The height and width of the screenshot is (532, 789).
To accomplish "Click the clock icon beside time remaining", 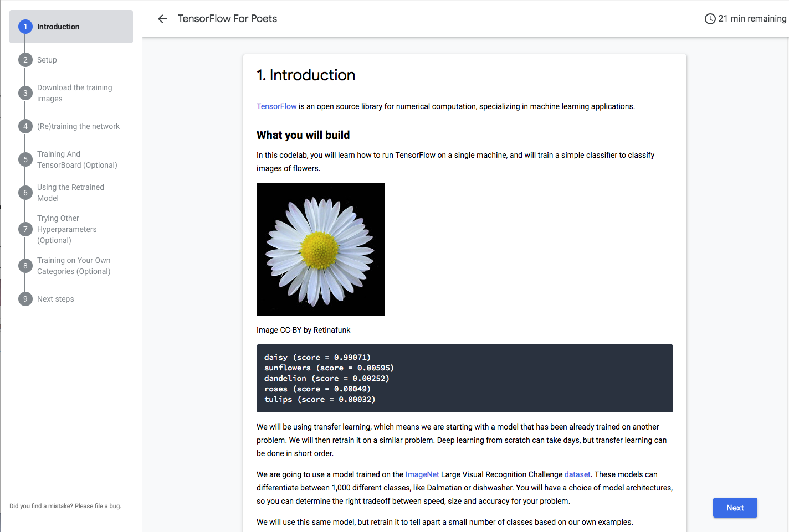I will click(710, 19).
